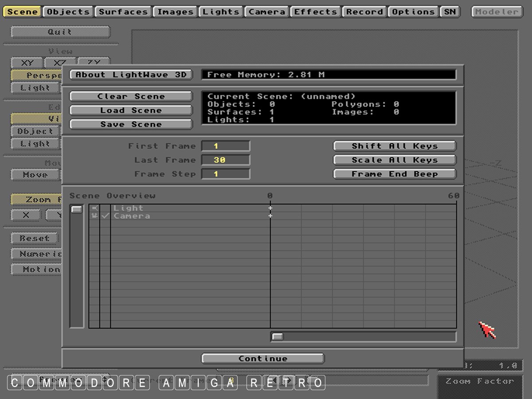
Task: Toggle the Camera row checkmark
Action: point(105,216)
